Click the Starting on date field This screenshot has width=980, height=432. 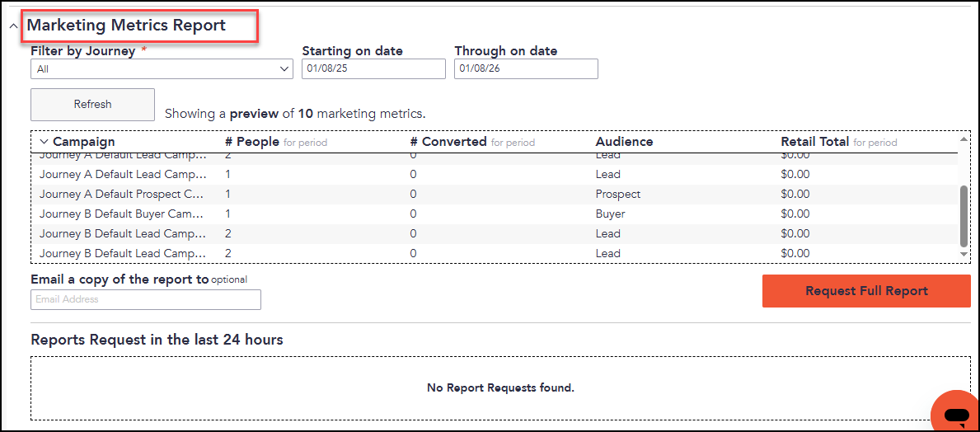pos(373,68)
